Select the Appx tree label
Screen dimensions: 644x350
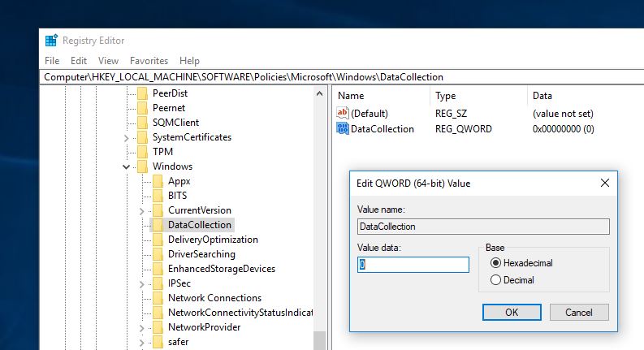click(179, 181)
